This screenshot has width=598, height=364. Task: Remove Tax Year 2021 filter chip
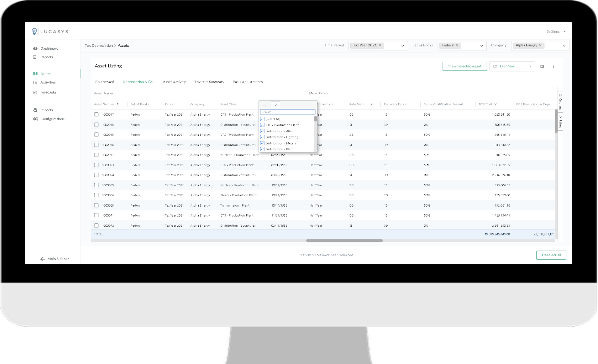point(380,45)
